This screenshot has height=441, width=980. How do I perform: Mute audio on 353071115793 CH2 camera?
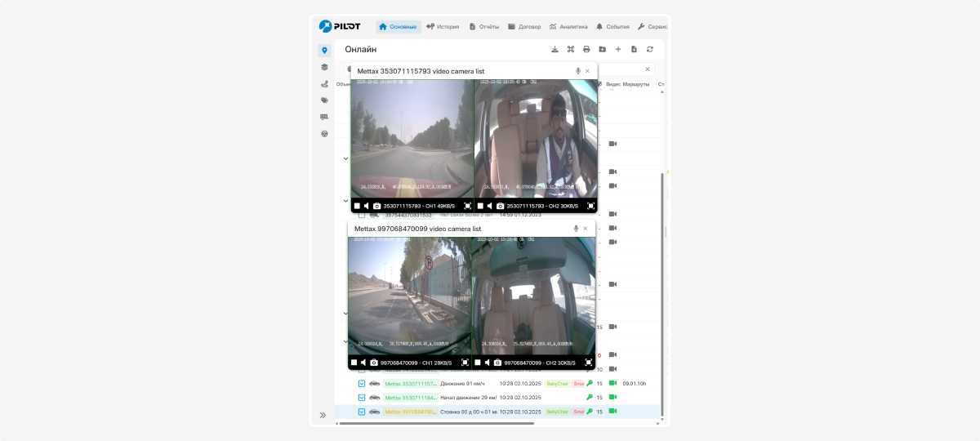(x=490, y=206)
